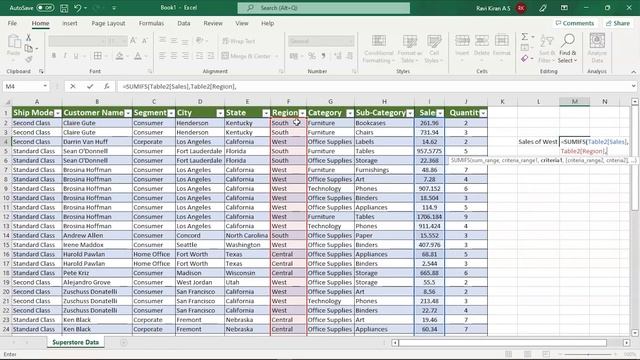Switch to the Page Layout tab

click(x=108, y=23)
